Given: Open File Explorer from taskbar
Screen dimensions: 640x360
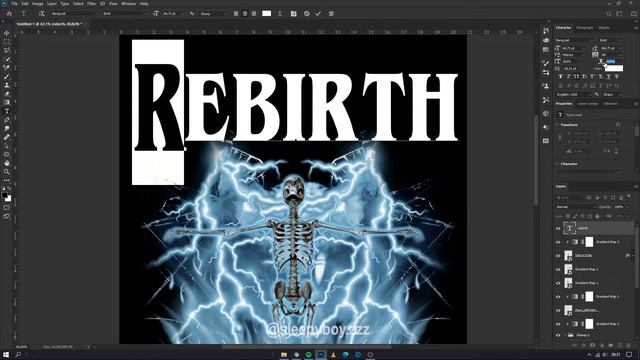Looking at the screenshot, I should [284, 355].
